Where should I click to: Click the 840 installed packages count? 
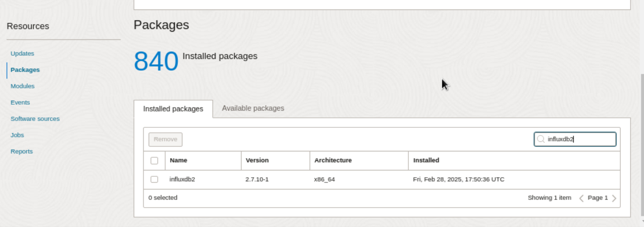156,61
